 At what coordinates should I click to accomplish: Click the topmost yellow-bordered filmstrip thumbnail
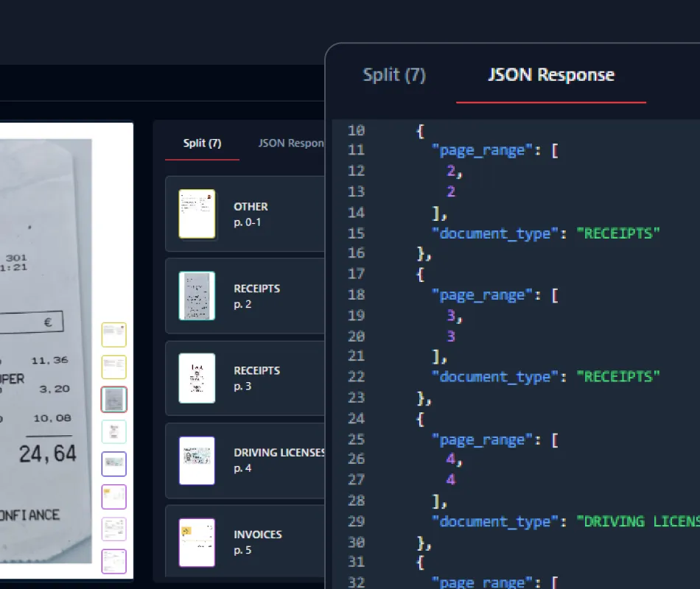pyautogui.click(x=114, y=334)
